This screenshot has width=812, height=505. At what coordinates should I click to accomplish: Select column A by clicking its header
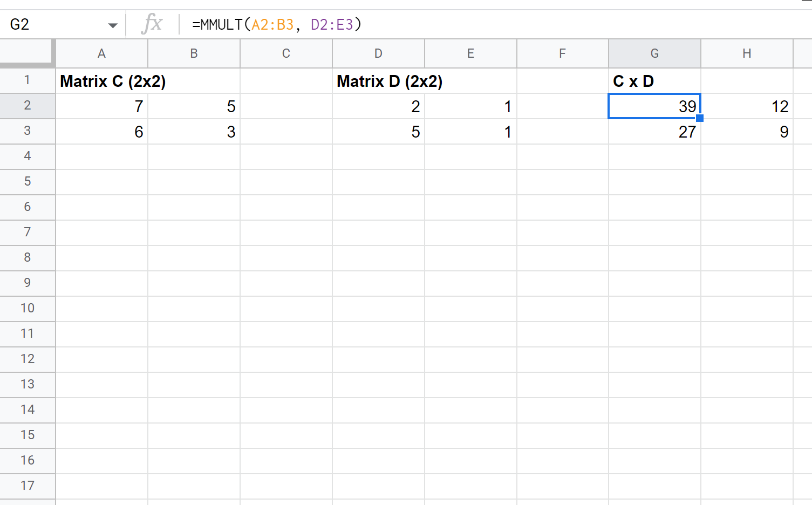pyautogui.click(x=101, y=53)
